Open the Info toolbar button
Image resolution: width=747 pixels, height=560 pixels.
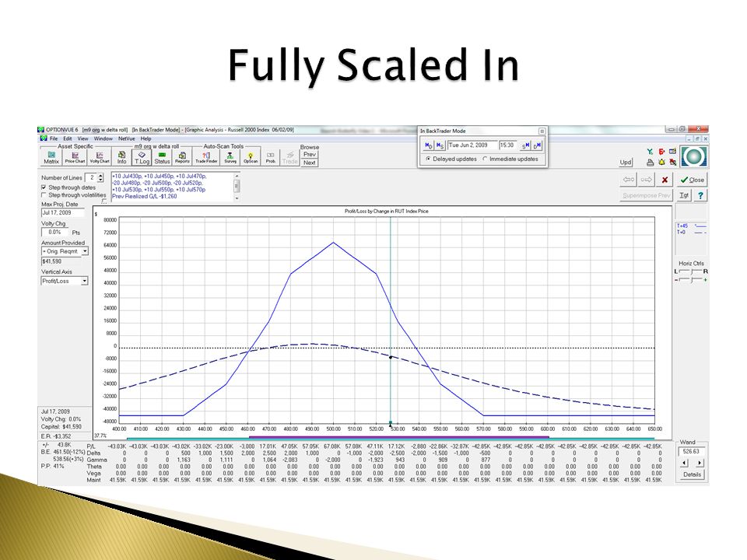point(122,157)
